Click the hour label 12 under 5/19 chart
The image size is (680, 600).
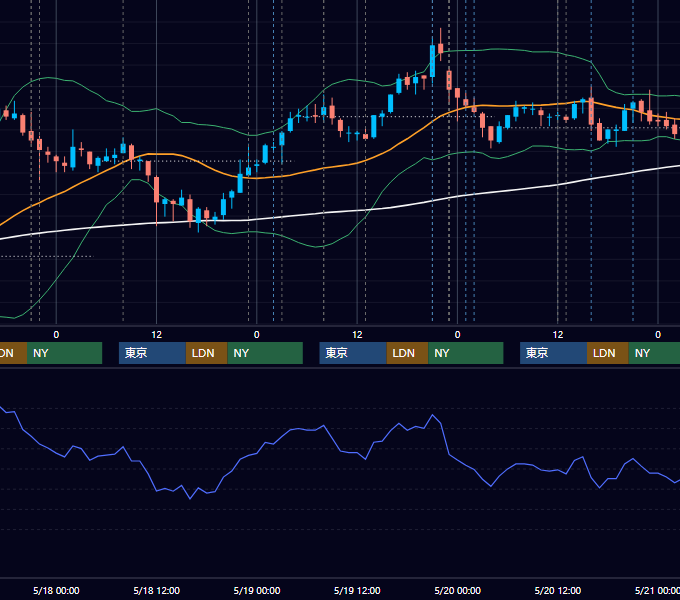point(357,335)
